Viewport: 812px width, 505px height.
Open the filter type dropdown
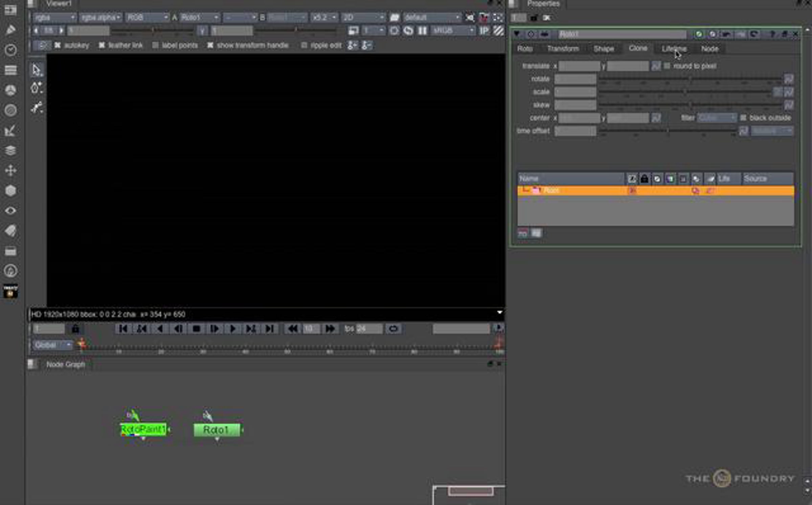[717, 118]
